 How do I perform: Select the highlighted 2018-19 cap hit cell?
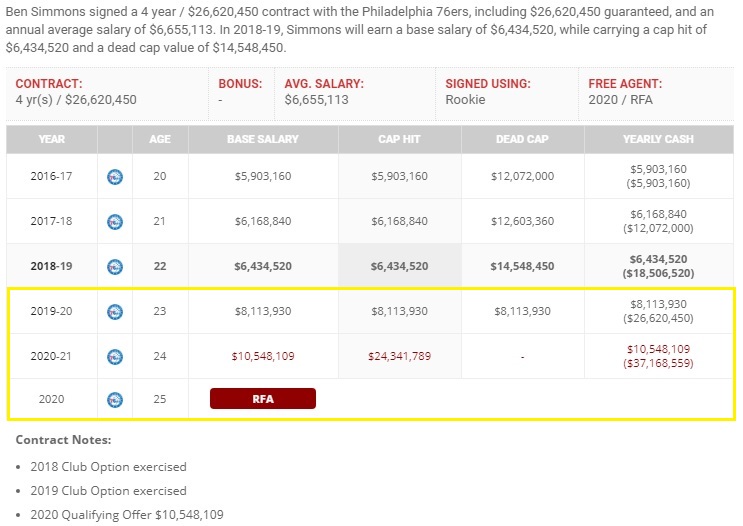pos(399,267)
